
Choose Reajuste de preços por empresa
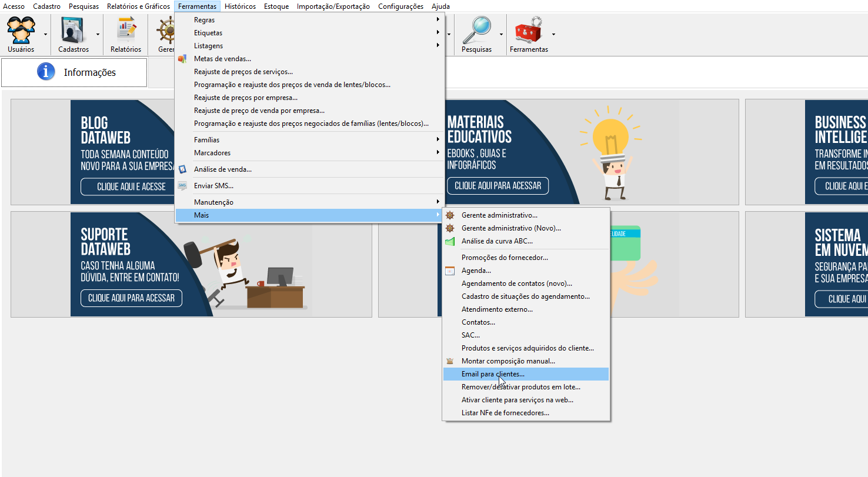310,98
